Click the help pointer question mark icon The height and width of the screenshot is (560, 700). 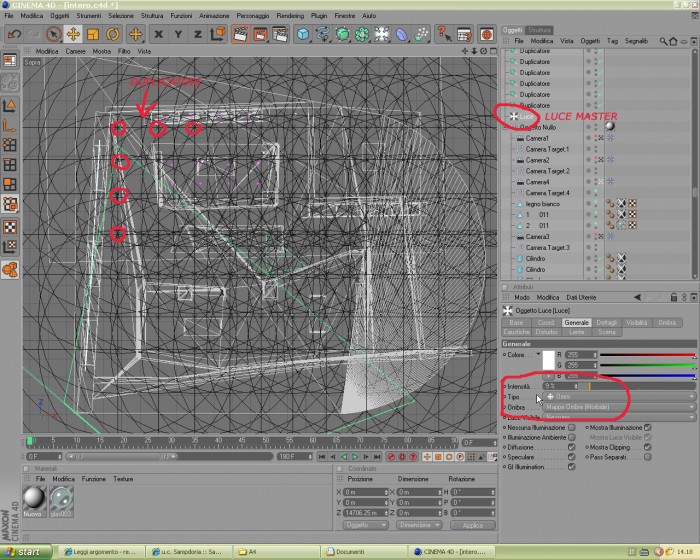point(443,34)
